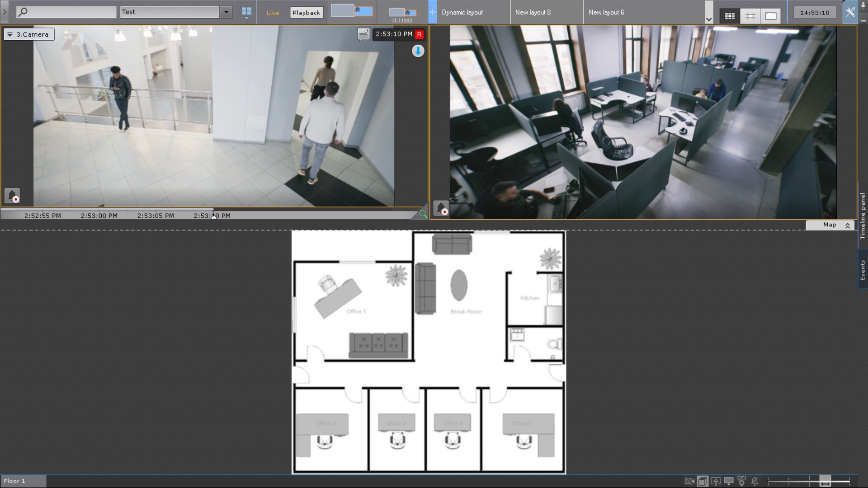Select the multi-cell grid layout icon
This screenshot has height=488, width=868.
click(730, 16)
